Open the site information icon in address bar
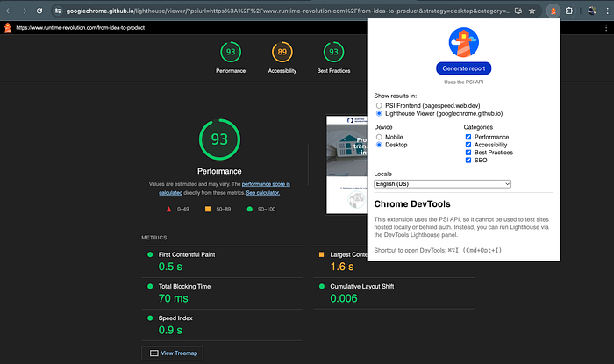This screenshot has width=614, height=364. (x=58, y=11)
